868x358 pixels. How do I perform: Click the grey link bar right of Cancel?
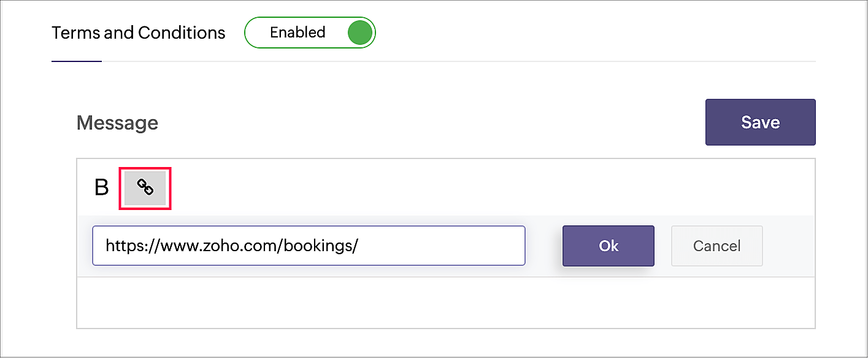[x=788, y=246]
